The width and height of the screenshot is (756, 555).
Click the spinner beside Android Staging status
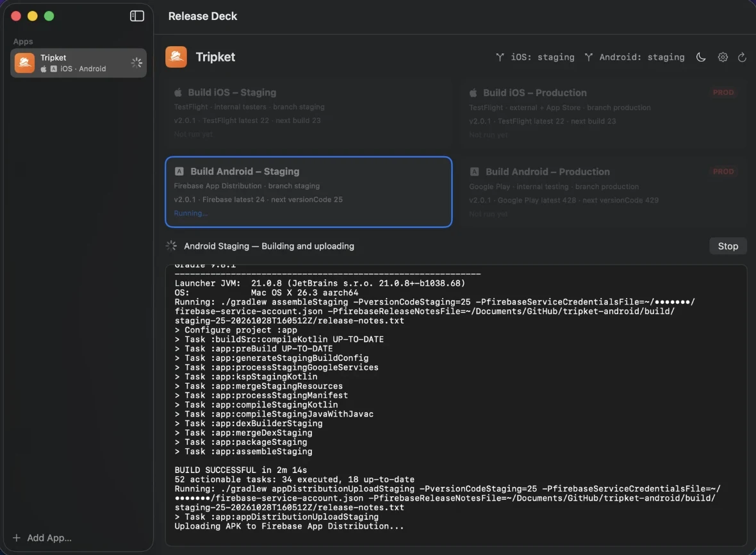click(171, 246)
